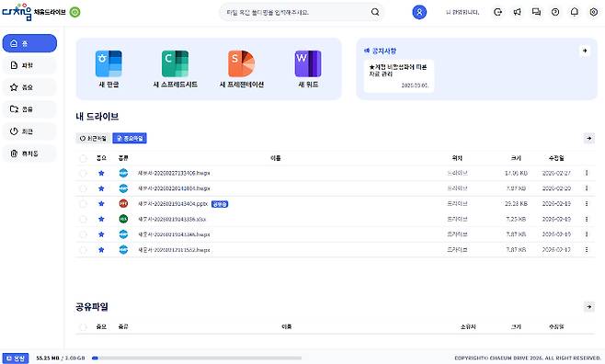Click the blue button beside storage usage
Image resolution: width=605 pixels, height=364 pixels.
pyautogui.click(x=16, y=358)
